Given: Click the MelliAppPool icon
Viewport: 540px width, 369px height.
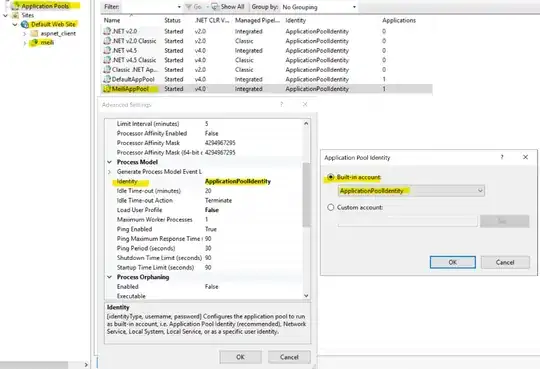Looking at the screenshot, I should tap(107, 89).
